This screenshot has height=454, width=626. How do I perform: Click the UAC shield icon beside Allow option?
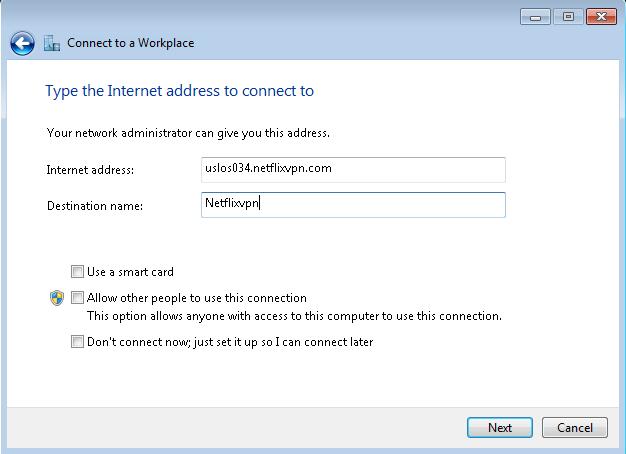click(57, 298)
